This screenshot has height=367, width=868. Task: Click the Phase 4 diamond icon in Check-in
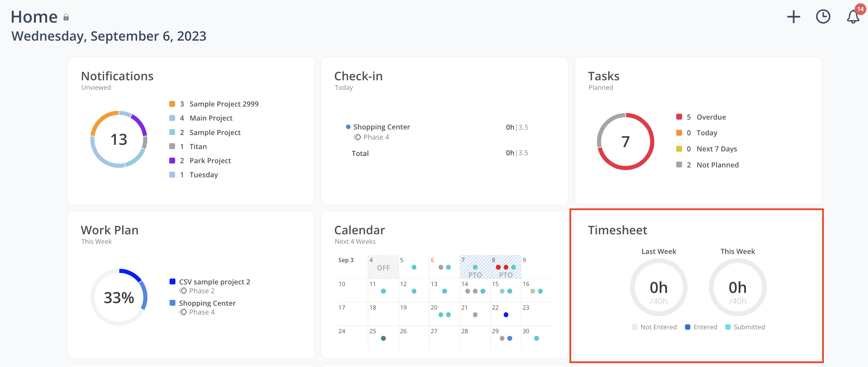coord(357,137)
